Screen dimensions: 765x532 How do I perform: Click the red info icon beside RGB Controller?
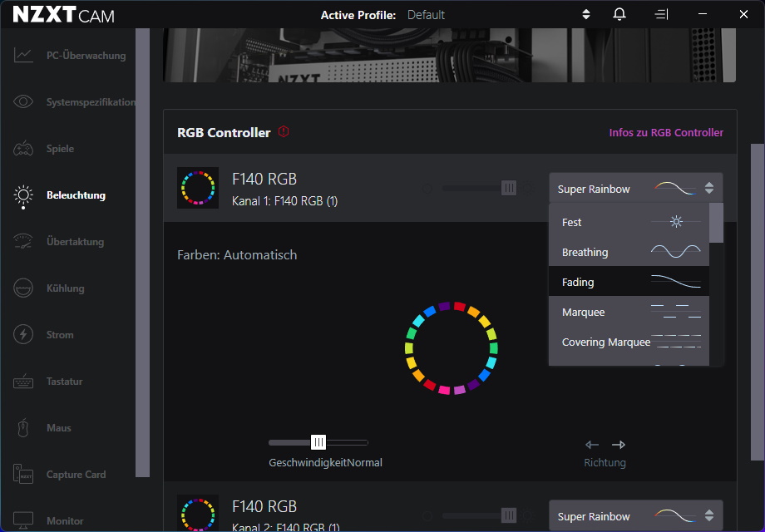tap(284, 131)
